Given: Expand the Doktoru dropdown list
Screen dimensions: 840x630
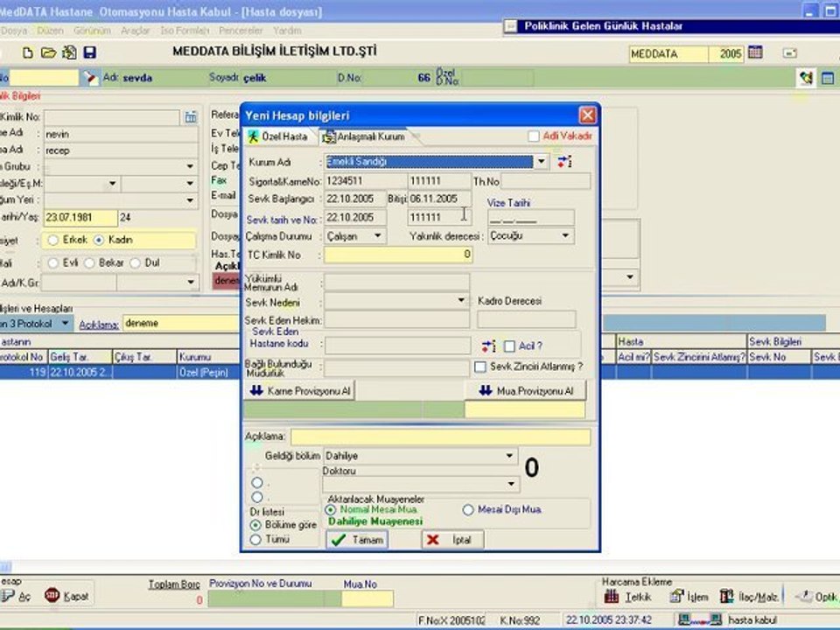Looking at the screenshot, I should (511, 484).
